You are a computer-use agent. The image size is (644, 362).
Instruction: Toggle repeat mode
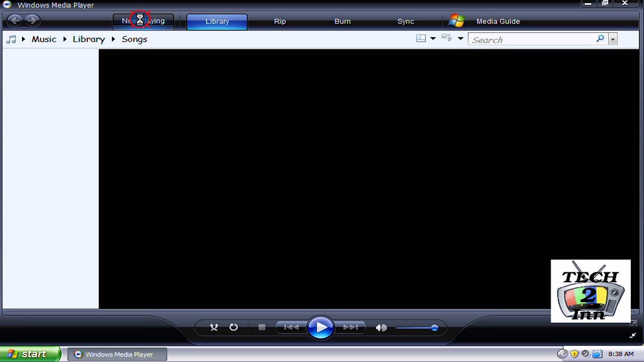click(x=233, y=327)
